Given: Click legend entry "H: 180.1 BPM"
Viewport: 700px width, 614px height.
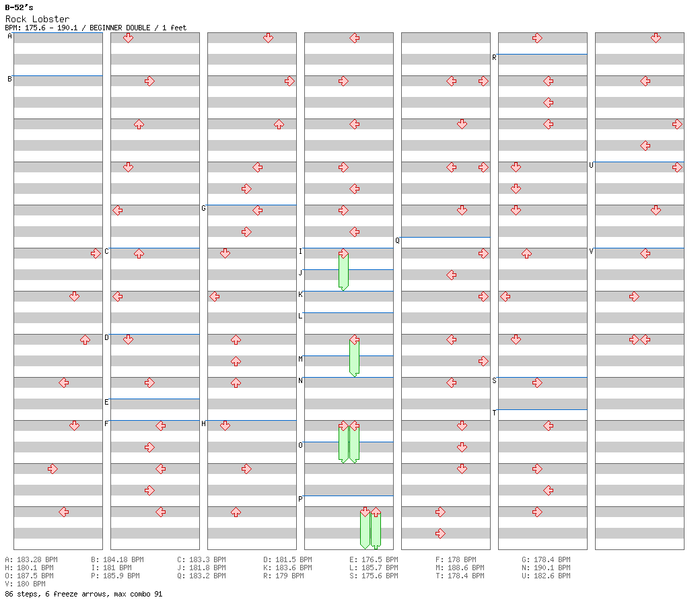Looking at the screenshot, I should (x=29, y=568).
